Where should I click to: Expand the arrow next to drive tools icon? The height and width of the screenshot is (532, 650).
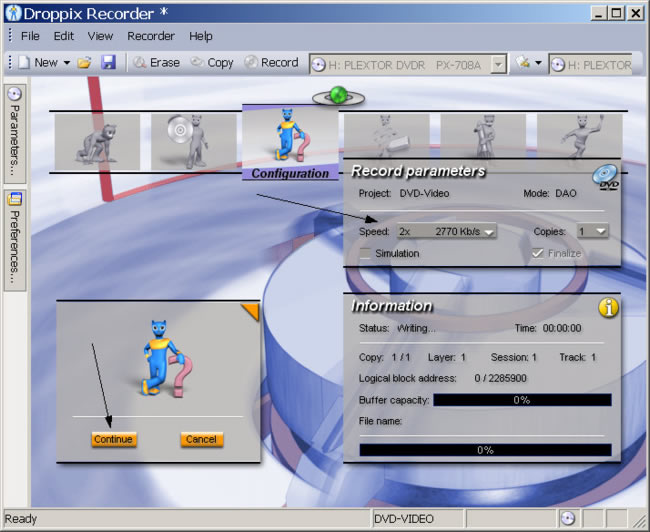538,63
